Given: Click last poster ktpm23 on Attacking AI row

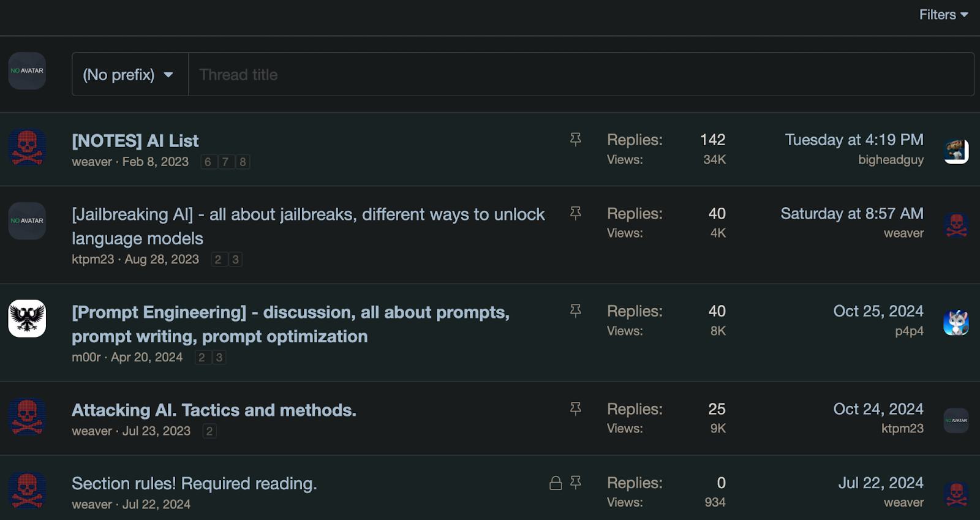Looking at the screenshot, I should [x=902, y=429].
